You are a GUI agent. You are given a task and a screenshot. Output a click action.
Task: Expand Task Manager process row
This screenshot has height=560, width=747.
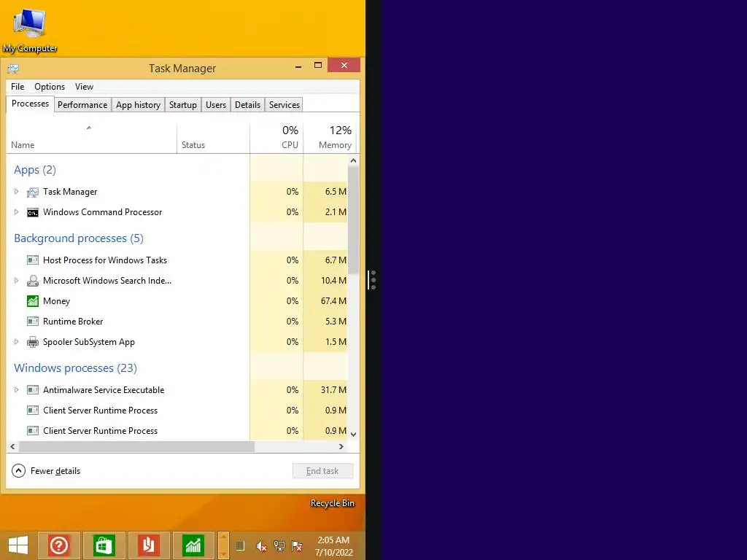point(16,192)
